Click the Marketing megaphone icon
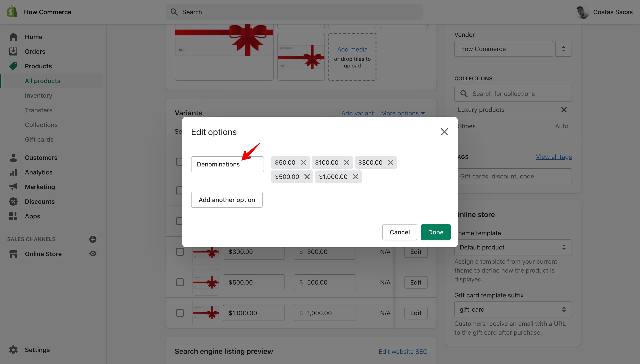Image resolution: width=640 pixels, height=364 pixels. tap(13, 187)
